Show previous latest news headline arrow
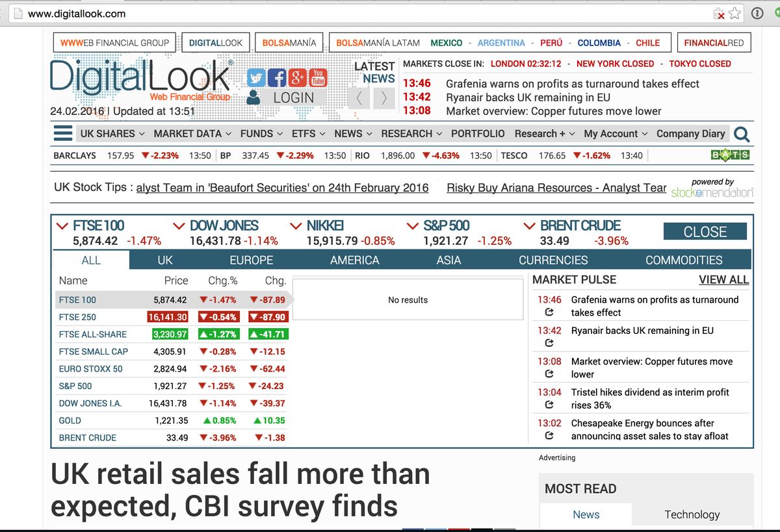This screenshot has width=780, height=532. (x=359, y=98)
